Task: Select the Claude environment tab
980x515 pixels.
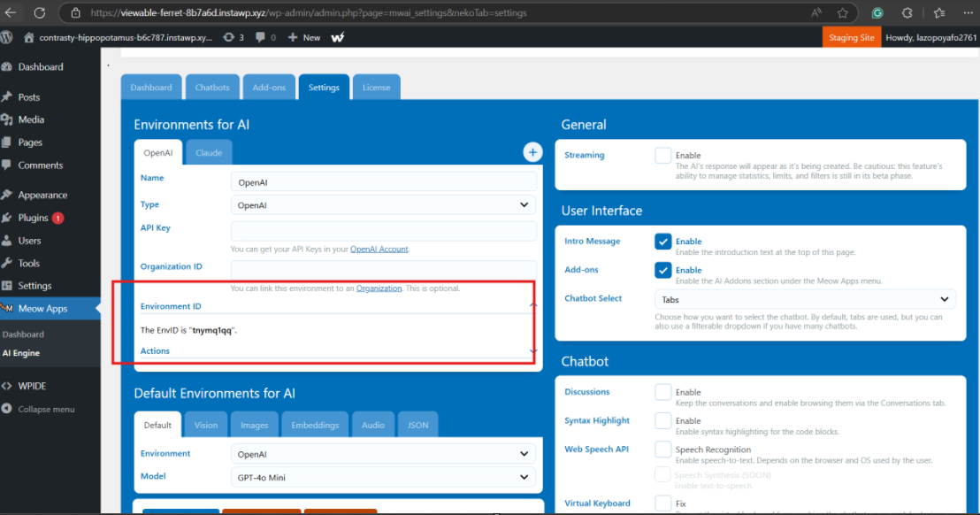Action: (208, 152)
